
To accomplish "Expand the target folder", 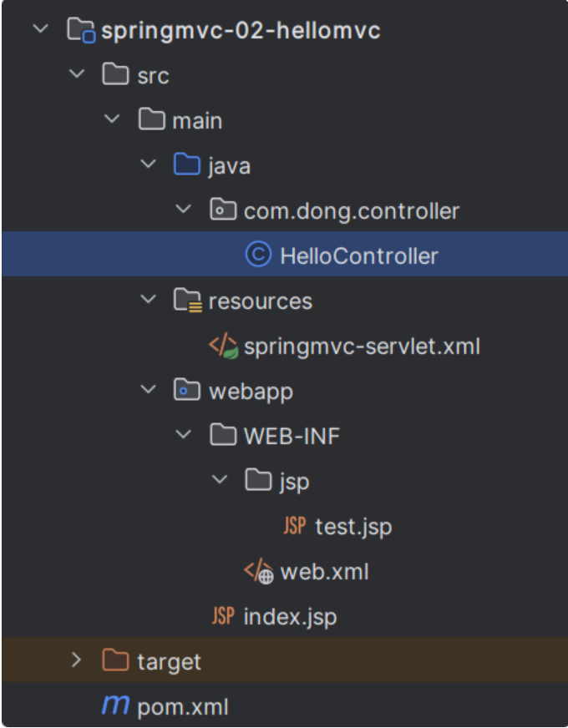I will pyautogui.click(x=77, y=661).
